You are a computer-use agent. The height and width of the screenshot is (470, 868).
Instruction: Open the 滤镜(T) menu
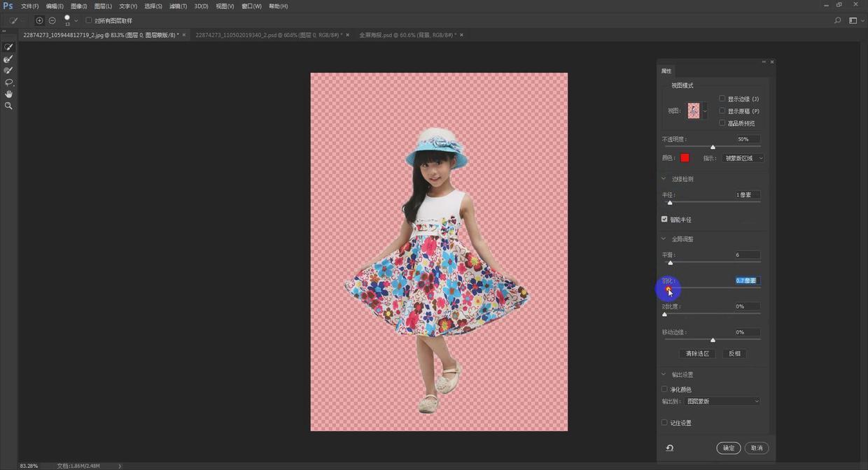point(178,6)
